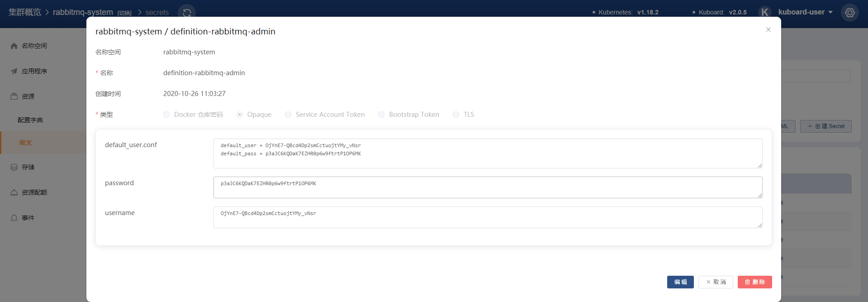Select Service Account Token radio
Image resolution: width=868 pixels, height=302 pixels.
(288, 115)
